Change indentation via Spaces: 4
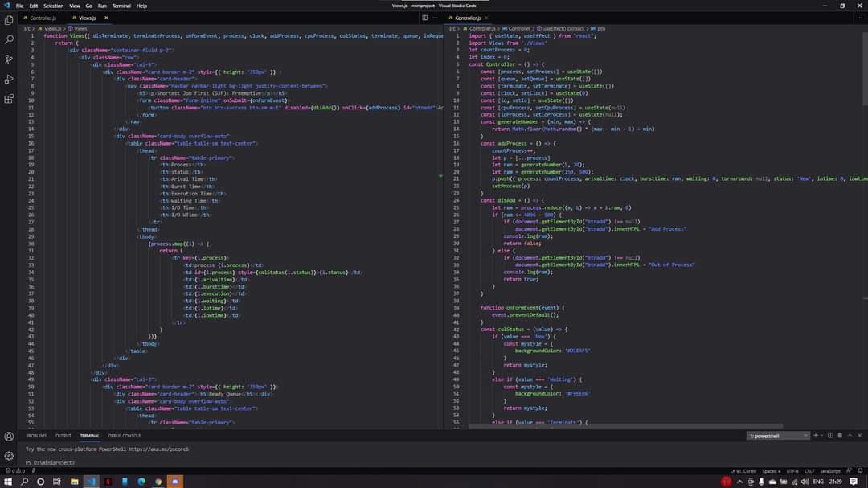Screen dimensions: 868x488 (772, 471)
